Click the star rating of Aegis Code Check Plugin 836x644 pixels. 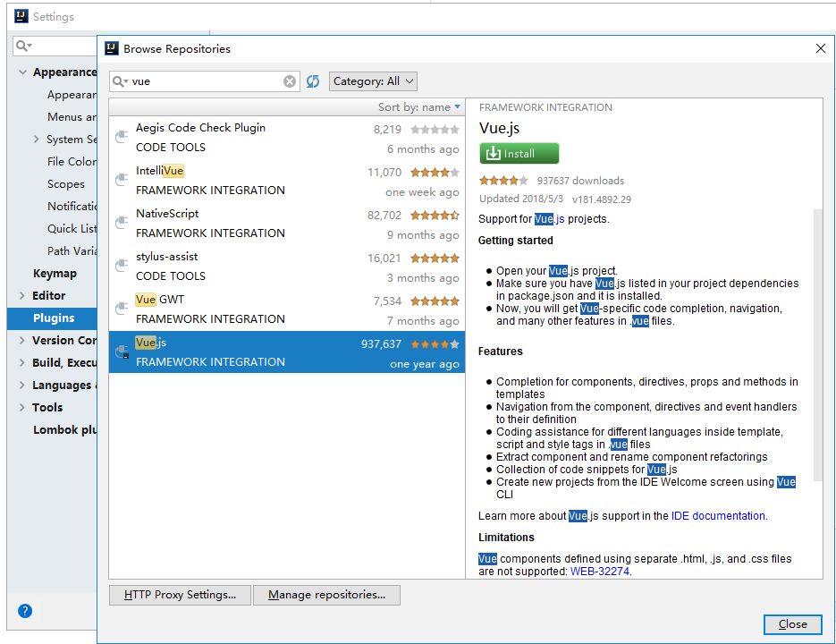(x=435, y=129)
